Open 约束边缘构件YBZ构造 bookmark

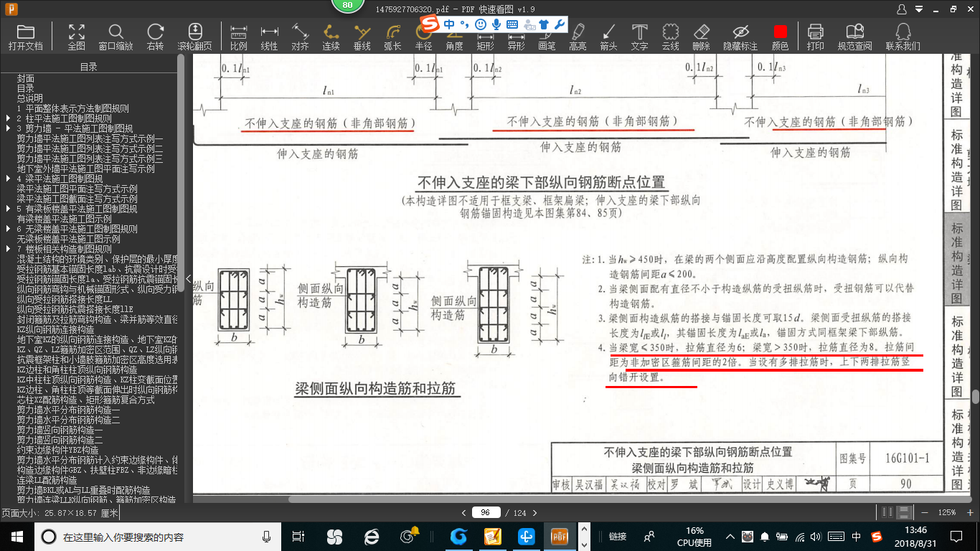coord(58,450)
